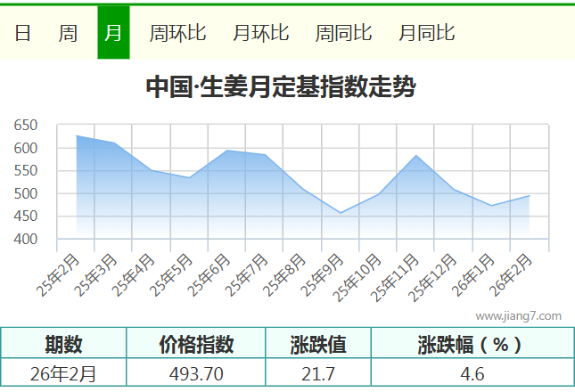Switch to the 日 tab

[x=23, y=33]
